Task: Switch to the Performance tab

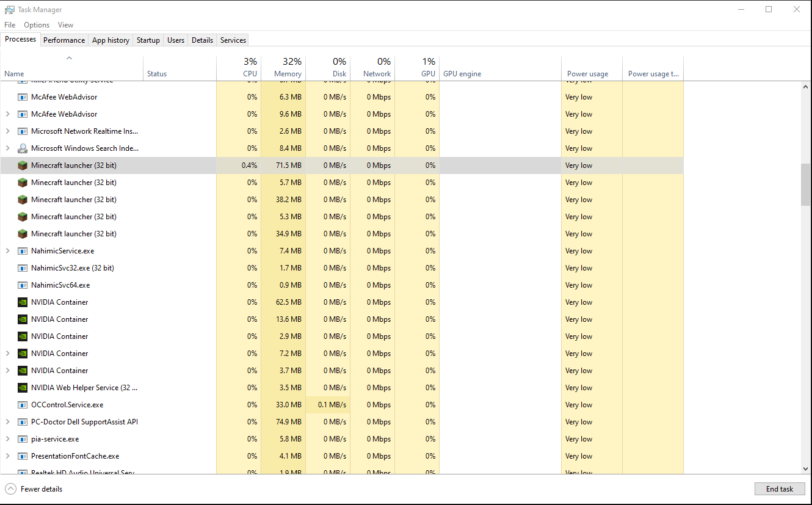Action: [64, 40]
